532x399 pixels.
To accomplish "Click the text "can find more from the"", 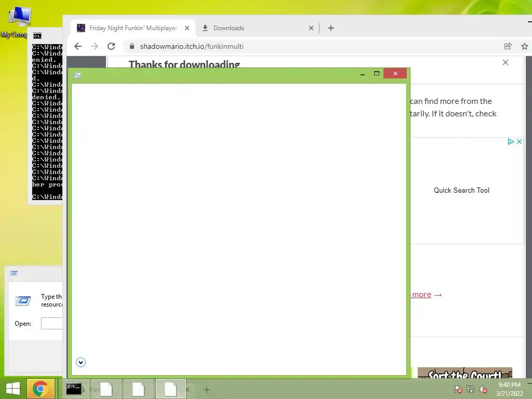I will tap(450, 101).
